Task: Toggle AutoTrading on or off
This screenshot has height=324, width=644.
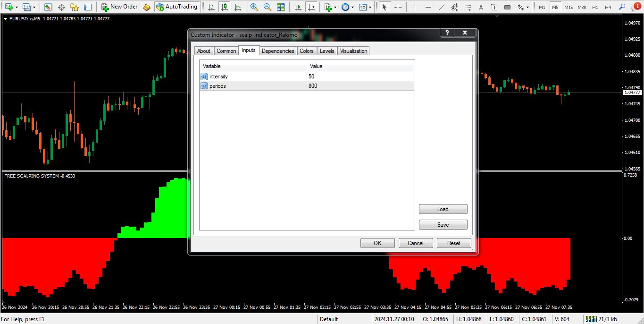Action: coord(176,7)
